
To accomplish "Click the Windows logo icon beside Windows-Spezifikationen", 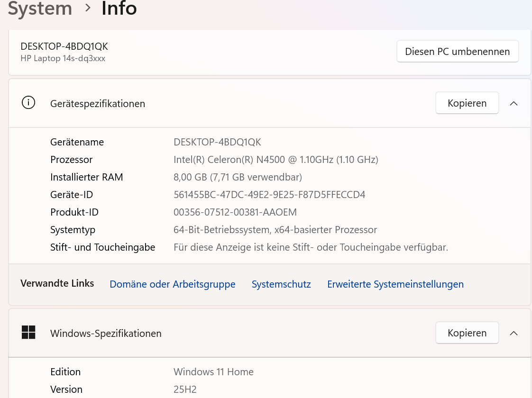I will pos(28,332).
